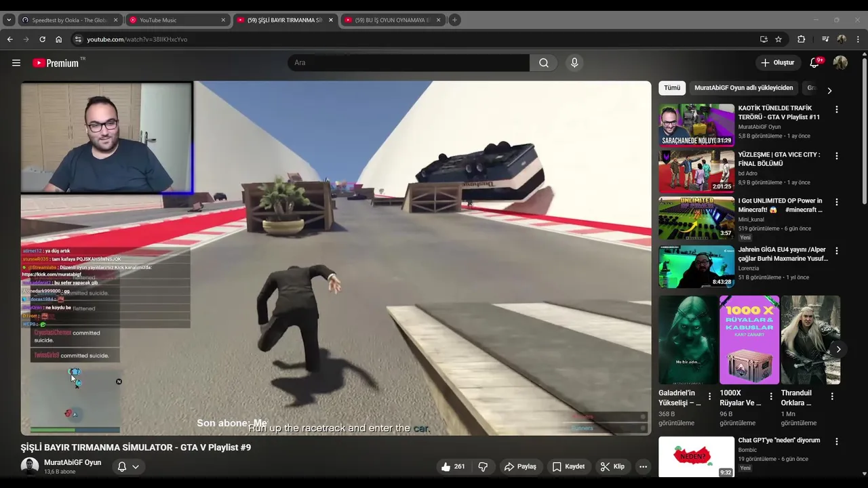The image size is (868, 488).
Task: Click the search magnifier button
Action: 544,63
